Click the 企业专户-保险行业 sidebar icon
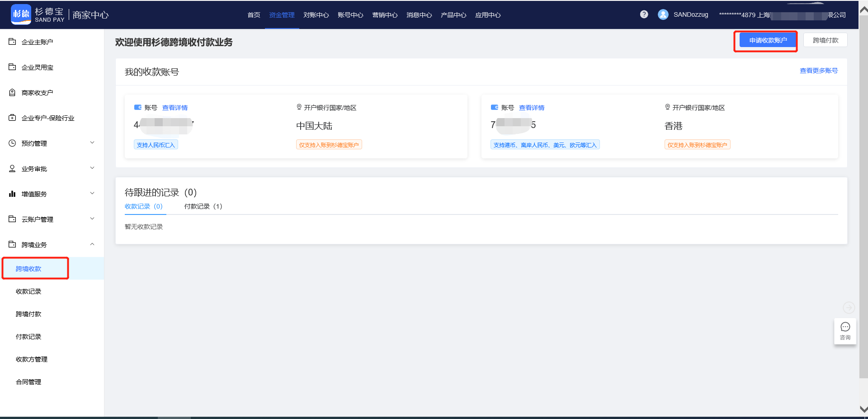The height and width of the screenshot is (419, 868). pos(12,118)
